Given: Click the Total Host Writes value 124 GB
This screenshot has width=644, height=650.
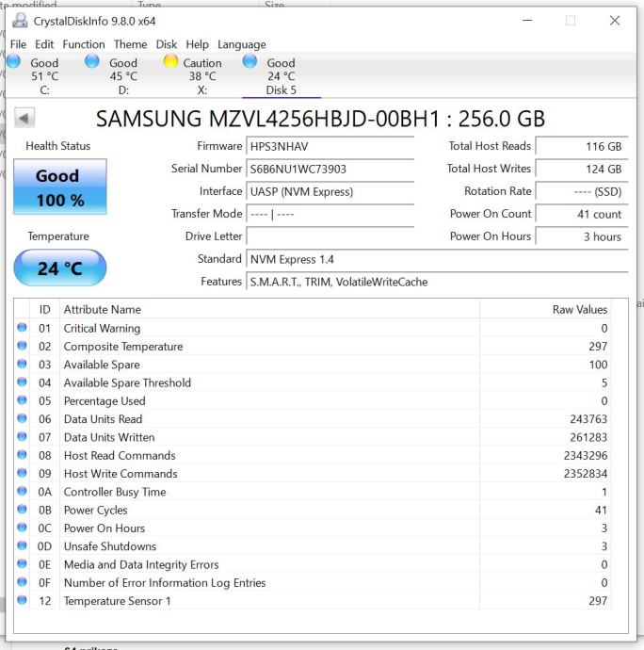Looking at the screenshot, I should pos(582,169).
